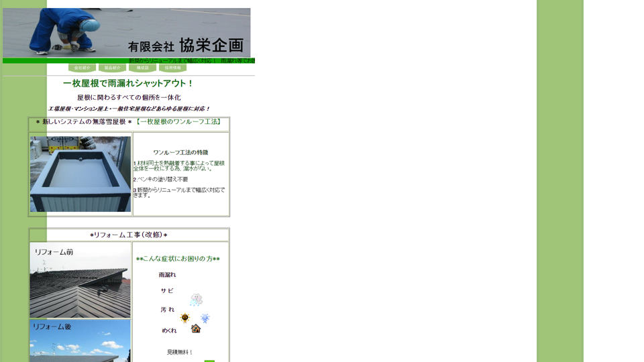Click the One Roof rooftop photo
The width and height of the screenshot is (644, 362).
pos(80,174)
